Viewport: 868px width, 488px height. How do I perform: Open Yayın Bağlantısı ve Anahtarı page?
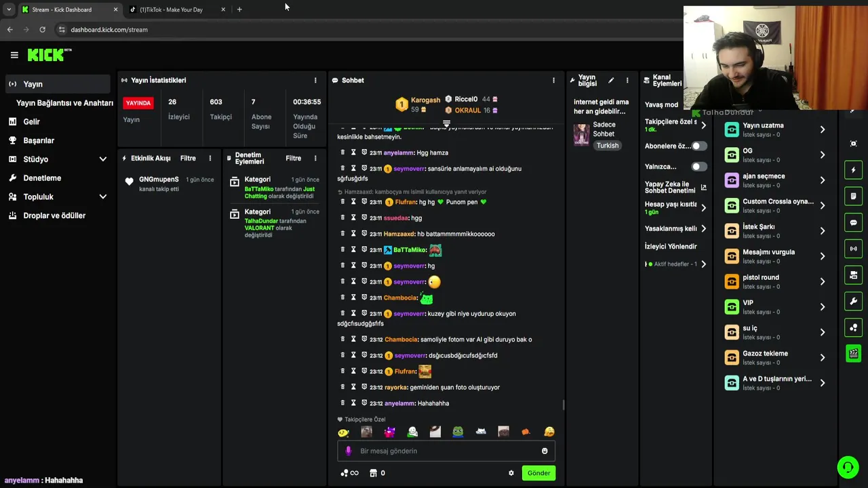(x=64, y=103)
